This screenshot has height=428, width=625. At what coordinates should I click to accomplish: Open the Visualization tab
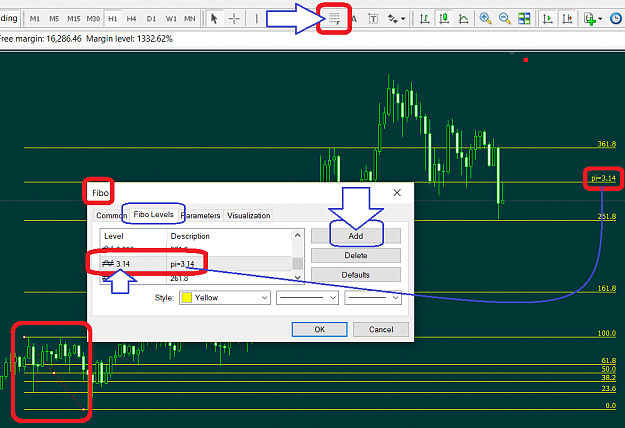248,215
